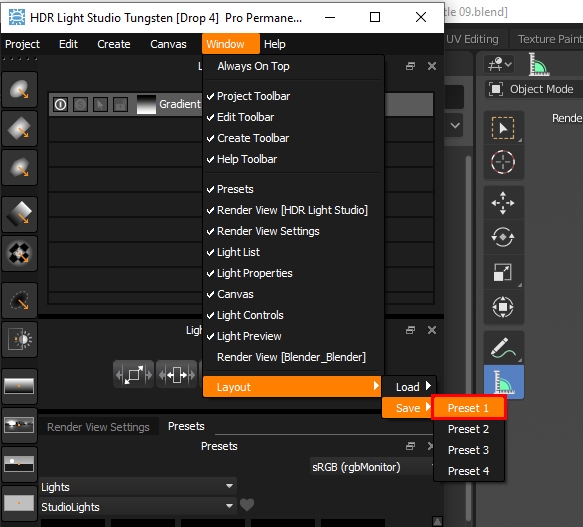Screen dimensions: 583x527
Task: Float the Light List panel
Action: coord(410,66)
